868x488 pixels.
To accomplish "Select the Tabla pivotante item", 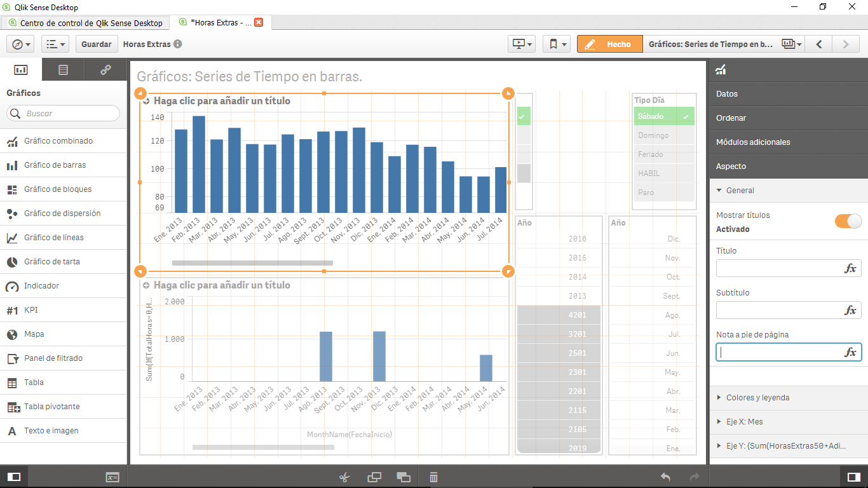I will tap(64, 407).
